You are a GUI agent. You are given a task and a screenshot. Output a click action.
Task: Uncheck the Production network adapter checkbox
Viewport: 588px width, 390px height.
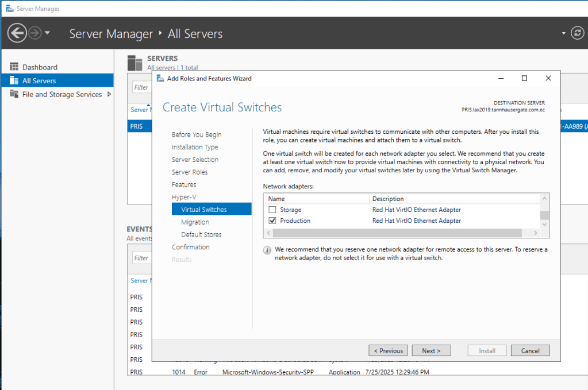pos(272,221)
